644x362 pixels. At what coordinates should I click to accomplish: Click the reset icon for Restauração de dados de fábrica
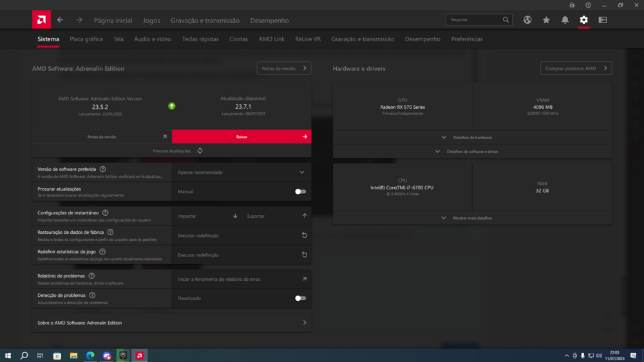(x=305, y=236)
